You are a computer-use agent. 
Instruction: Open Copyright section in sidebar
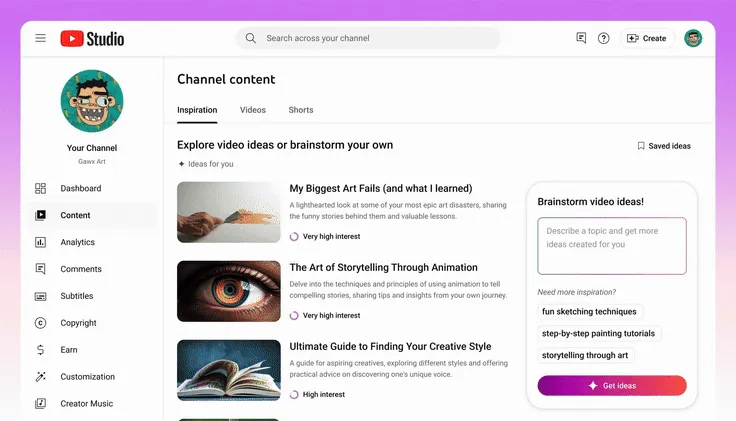click(78, 323)
